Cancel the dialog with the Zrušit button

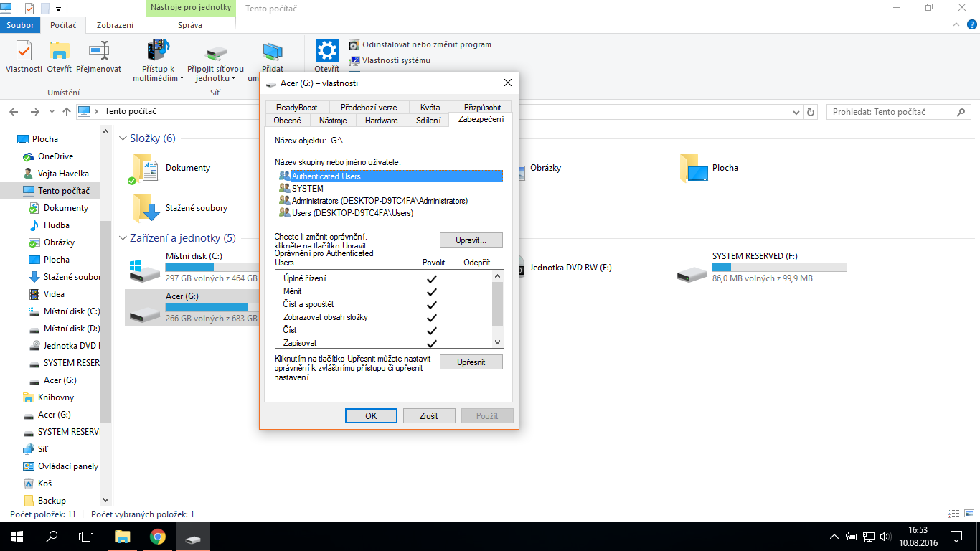coord(429,416)
